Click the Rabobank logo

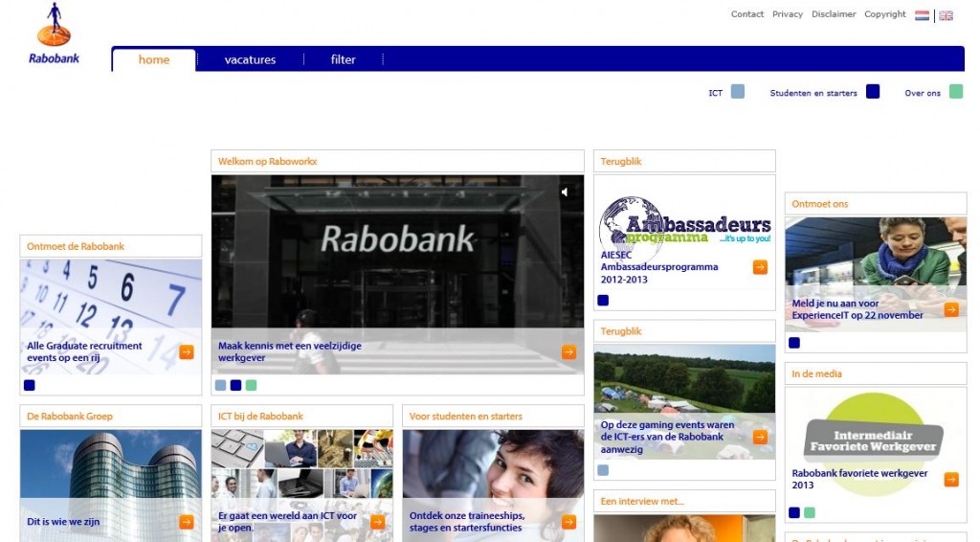coord(54,34)
